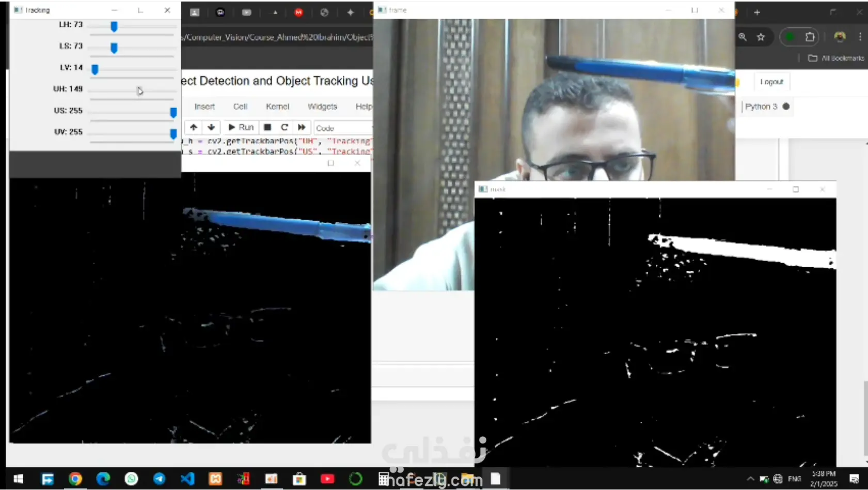Click the notebook title heading text
The image size is (868, 490).
pyautogui.click(x=277, y=81)
